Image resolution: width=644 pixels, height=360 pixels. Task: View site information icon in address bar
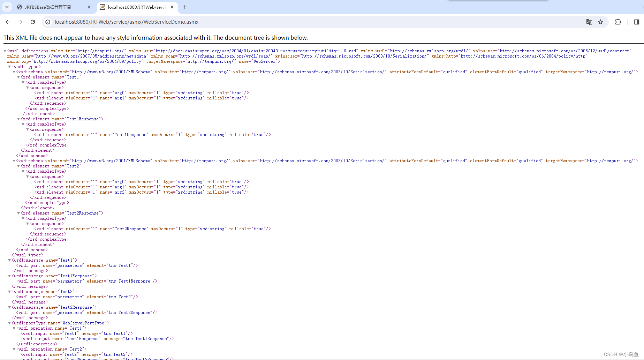coord(48,22)
